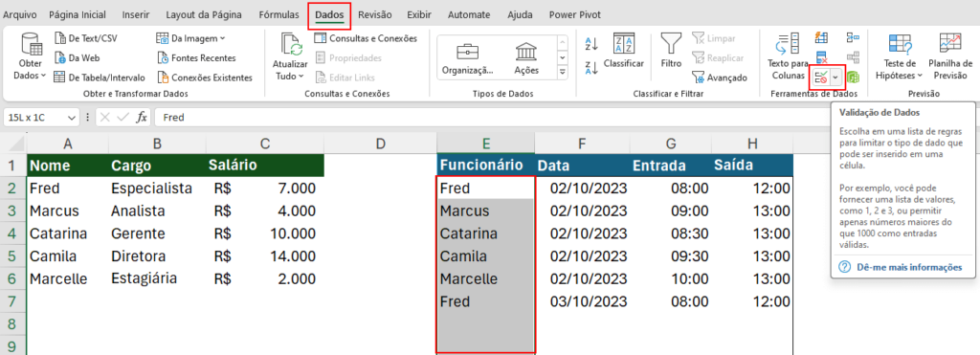
Task: Open the green Data Model icon
Action: [x=853, y=78]
